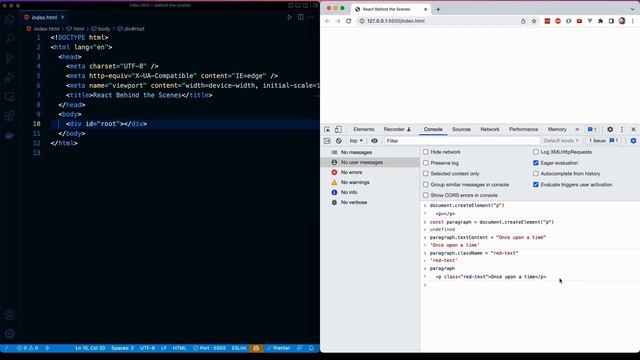Click the Chrome address bar URL
Screen dimensions: 640x360
(396, 21)
